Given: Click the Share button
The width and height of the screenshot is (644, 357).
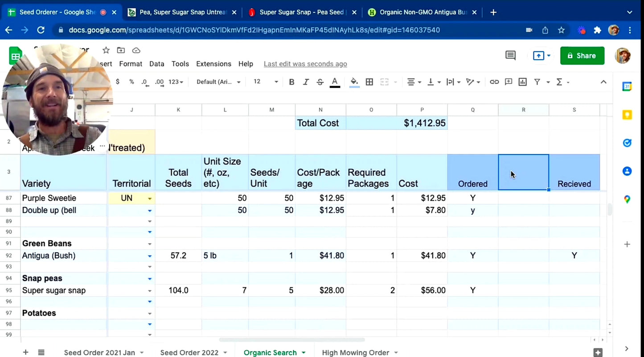Looking at the screenshot, I should tap(582, 55).
